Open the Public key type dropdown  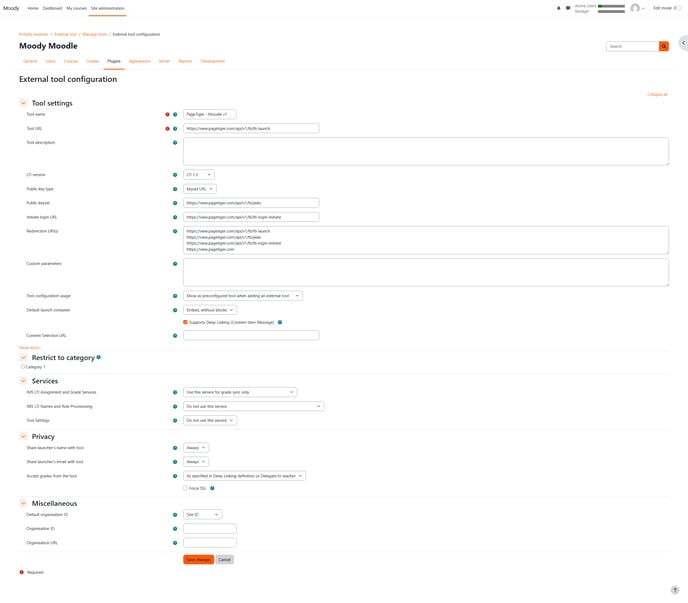pyautogui.click(x=200, y=189)
